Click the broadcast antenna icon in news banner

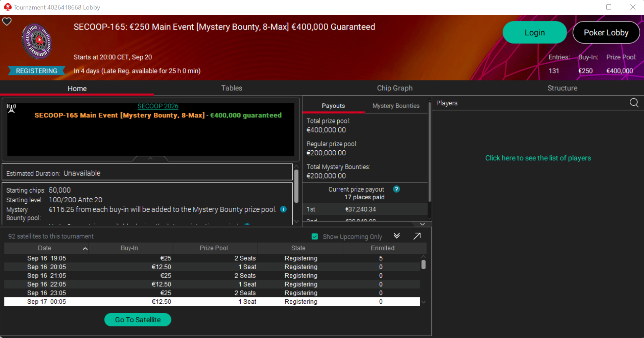coord(12,108)
